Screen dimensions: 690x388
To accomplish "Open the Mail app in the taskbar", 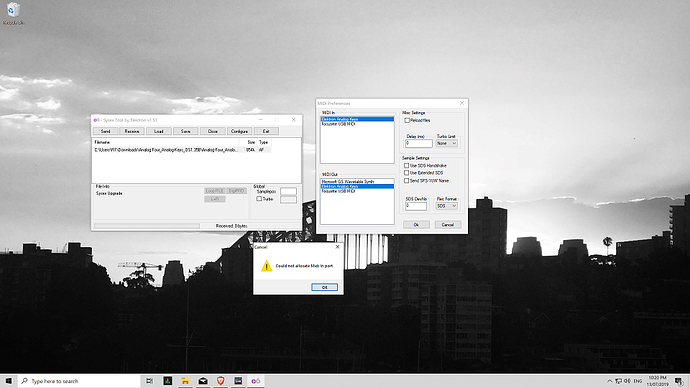I will click(x=203, y=381).
